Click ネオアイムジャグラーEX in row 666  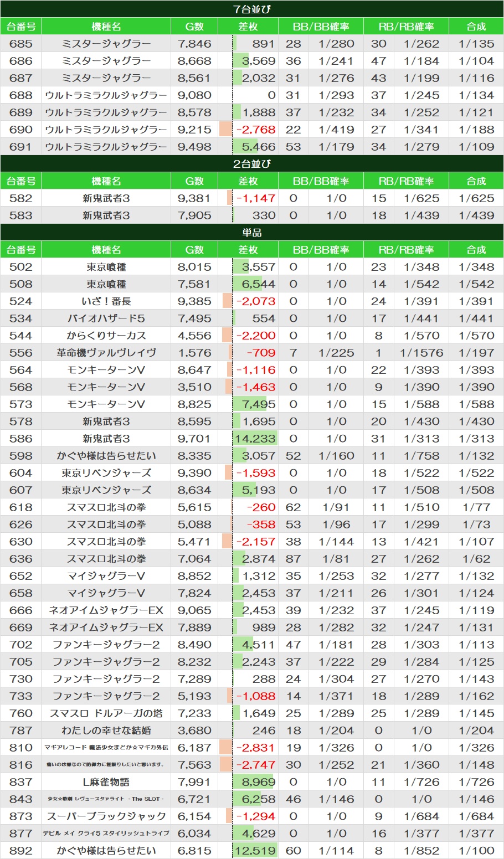coord(106,610)
